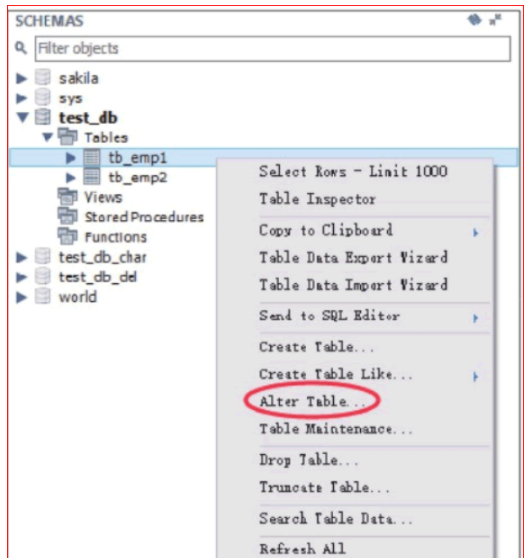Screen dimensions: 530x558
Task: Select the test_db_char schema name
Action: tap(103, 257)
